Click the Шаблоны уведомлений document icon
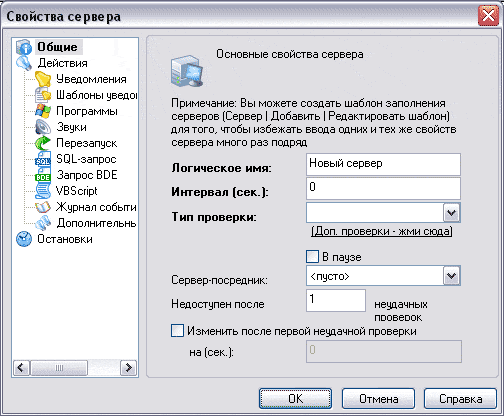Screen dimensions: 504x416 point(43,95)
